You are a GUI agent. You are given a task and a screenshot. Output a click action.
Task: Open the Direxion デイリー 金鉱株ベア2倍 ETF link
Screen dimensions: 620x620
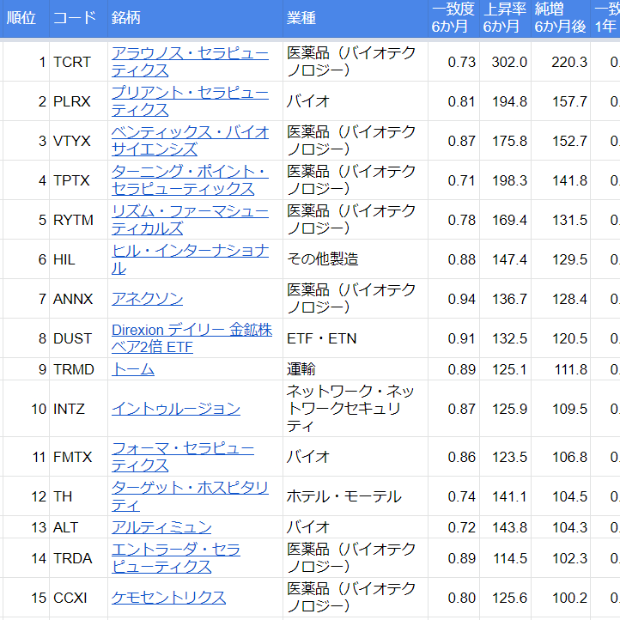pyautogui.click(x=192, y=338)
